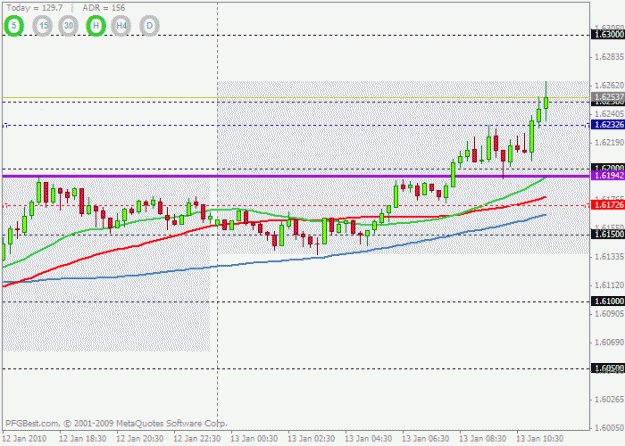Click the Today = 129.7 readout
The height and width of the screenshot is (446, 625).
click(x=35, y=8)
